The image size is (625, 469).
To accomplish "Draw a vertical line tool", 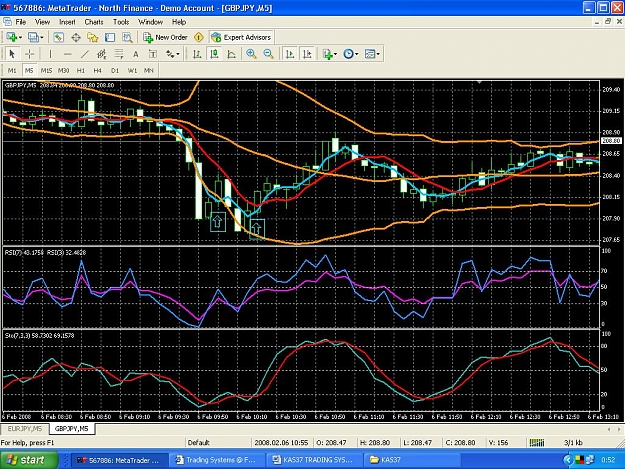I will click(x=50, y=54).
